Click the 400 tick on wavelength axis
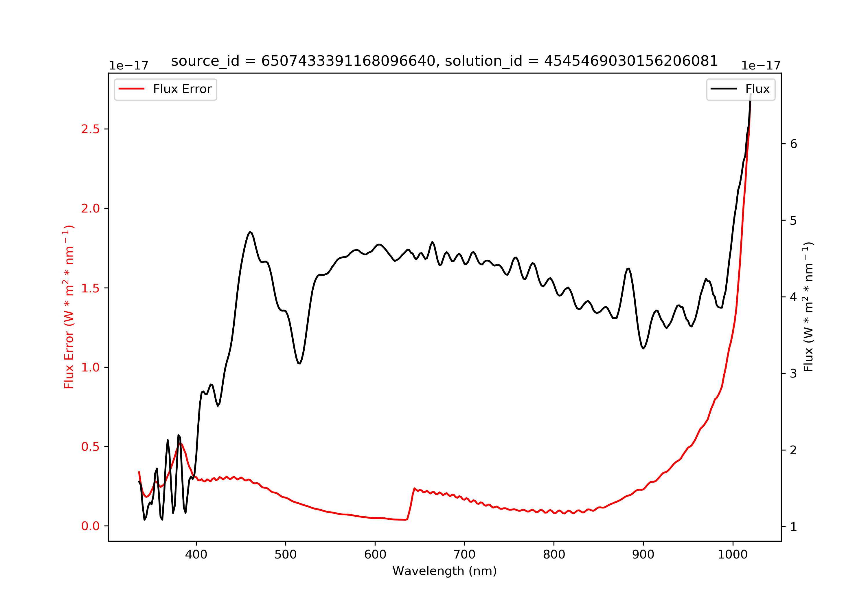Image resolution: width=868 pixels, height=608 pixels. (x=196, y=555)
